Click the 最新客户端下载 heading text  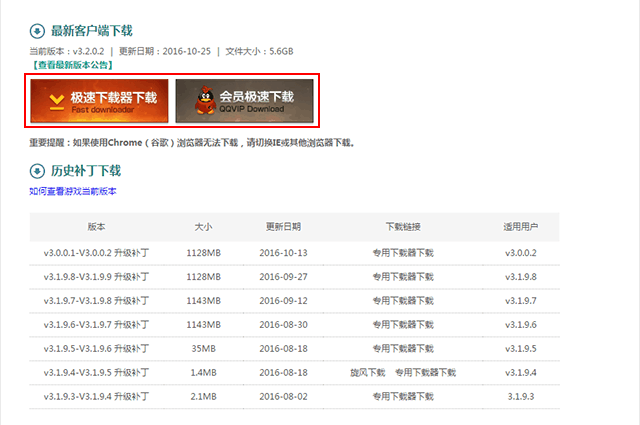click(x=91, y=31)
